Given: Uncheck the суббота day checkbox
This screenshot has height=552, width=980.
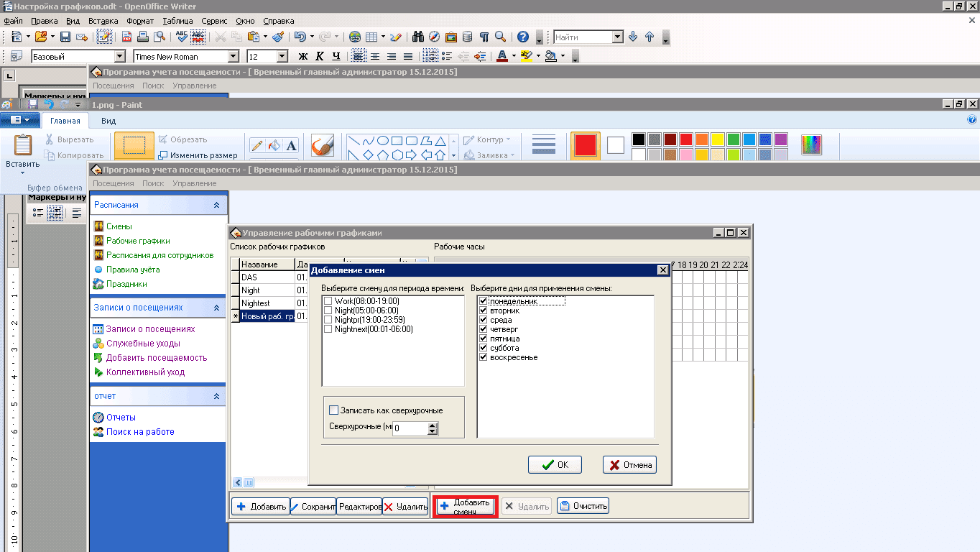Looking at the screenshot, I should [x=484, y=348].
